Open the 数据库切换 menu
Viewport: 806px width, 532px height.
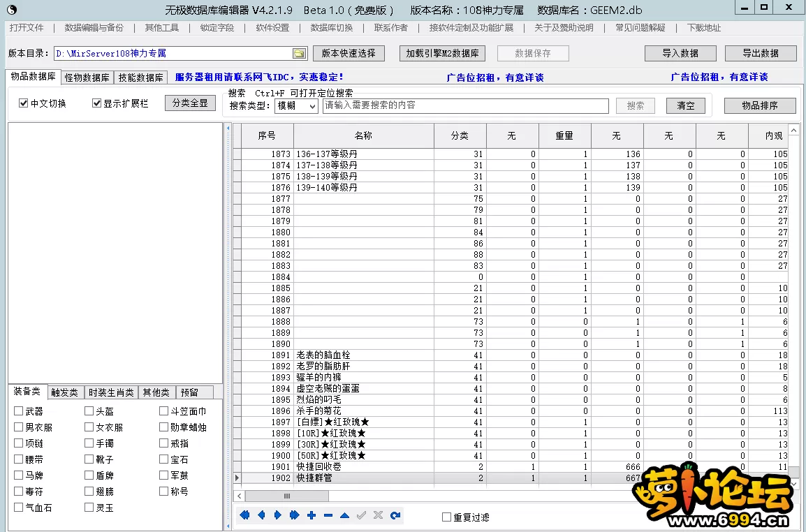pyautogui.click(x=332, y=28)
